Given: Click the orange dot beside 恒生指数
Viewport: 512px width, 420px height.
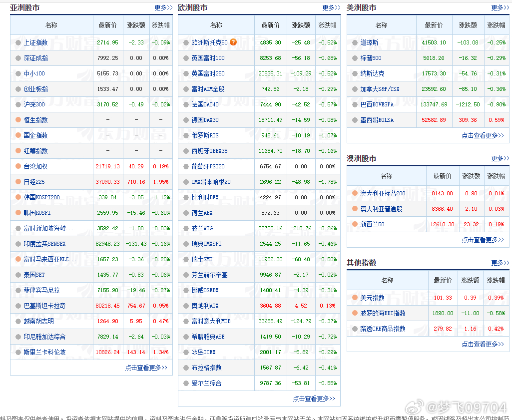Looking at the screenshot, I should 18,120.
